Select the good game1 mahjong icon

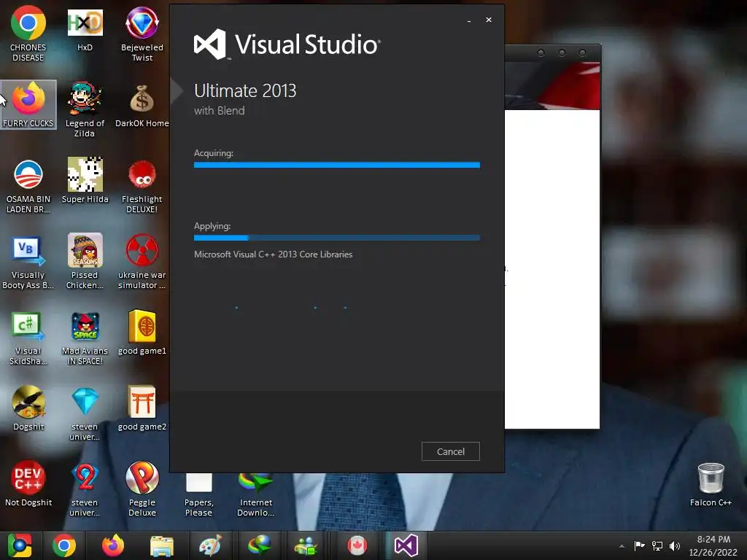pyautogui.click(x=142, y=332)
